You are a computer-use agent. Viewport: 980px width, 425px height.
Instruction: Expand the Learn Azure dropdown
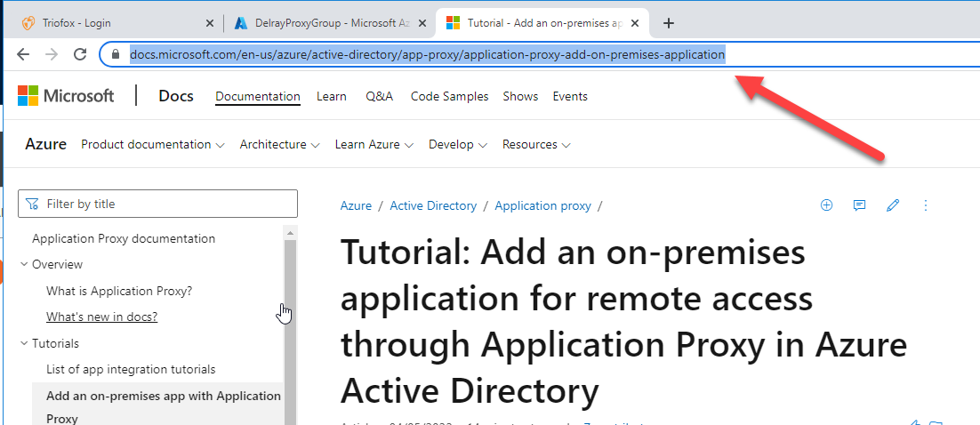(x=374, y=144)
